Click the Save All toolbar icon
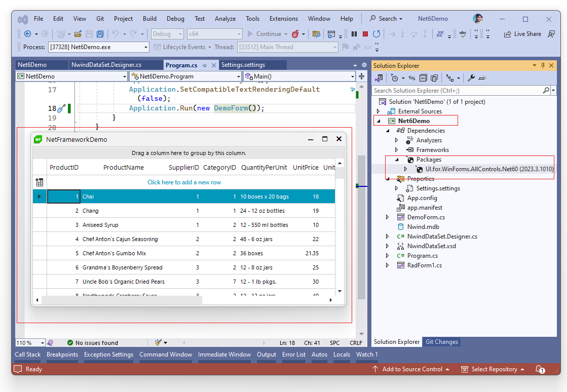The height and width of the screenshot is (392, 567). tap(101, 33)
